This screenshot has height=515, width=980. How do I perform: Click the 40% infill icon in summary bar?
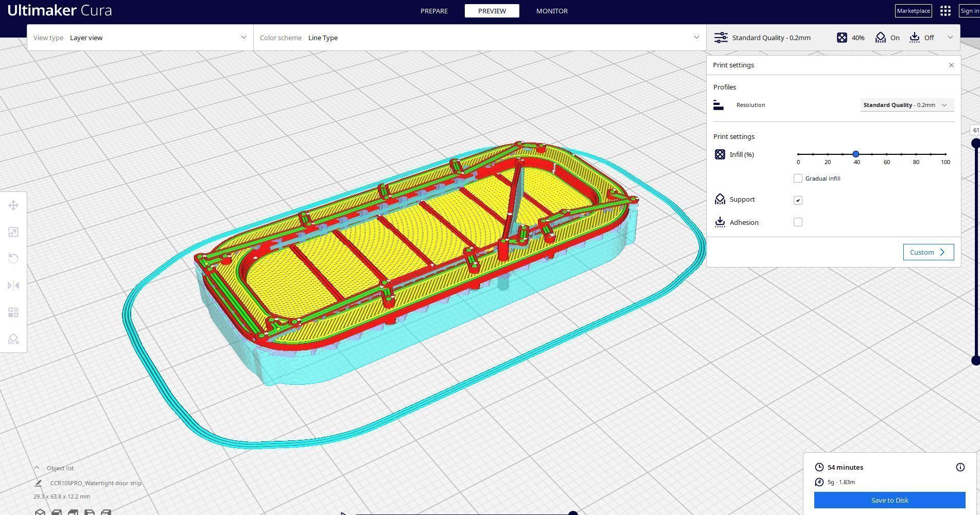click(x=842, y=38)
